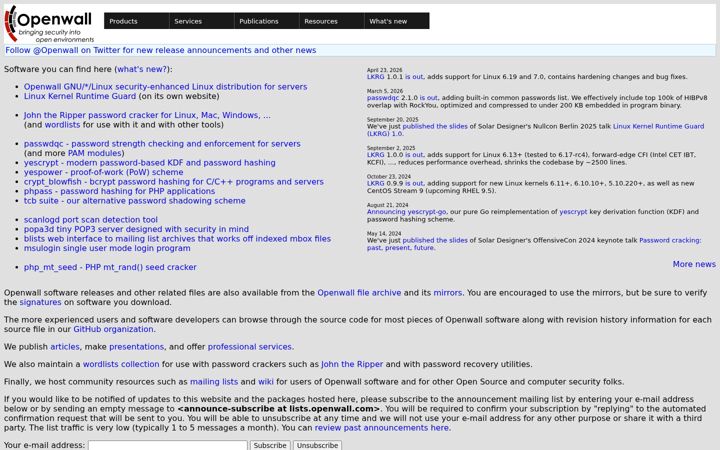Viewport: 720px width, 450px height.
Task: Click "is out" link for passwdqc 2.1.0
Action: pyautogui.click(x=428, y=98)
